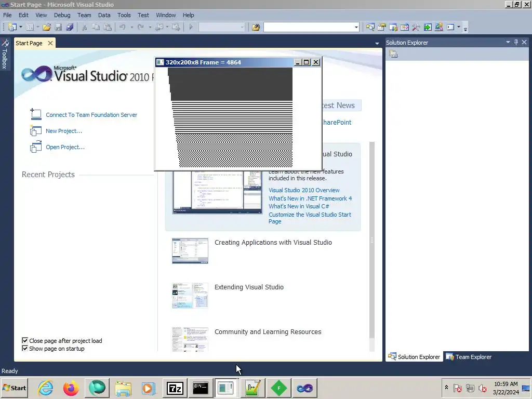Open Properties Window toolbar icon
The width and height of the screenshot is (532, 399).
coord(382,27)
